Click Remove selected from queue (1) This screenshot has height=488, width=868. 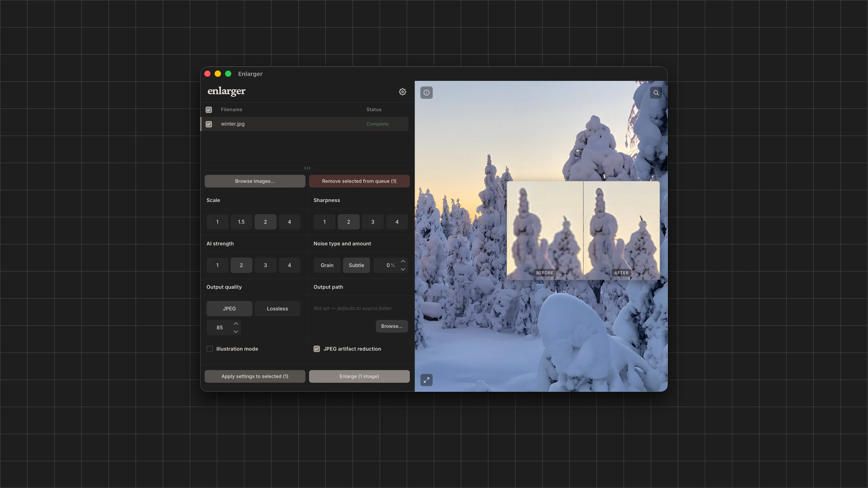359,181
